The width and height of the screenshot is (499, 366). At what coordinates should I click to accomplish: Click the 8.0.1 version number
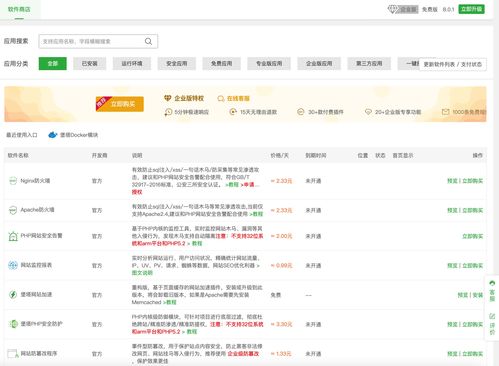click(448, 9)
